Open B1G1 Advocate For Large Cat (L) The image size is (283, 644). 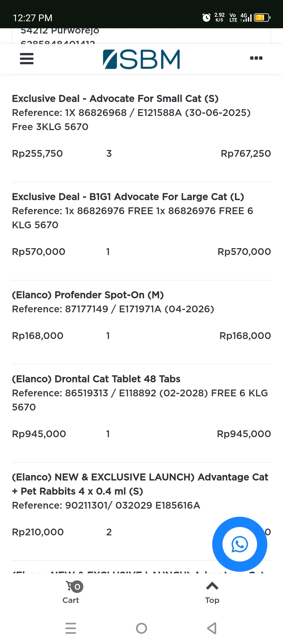(x=128, y=197)
